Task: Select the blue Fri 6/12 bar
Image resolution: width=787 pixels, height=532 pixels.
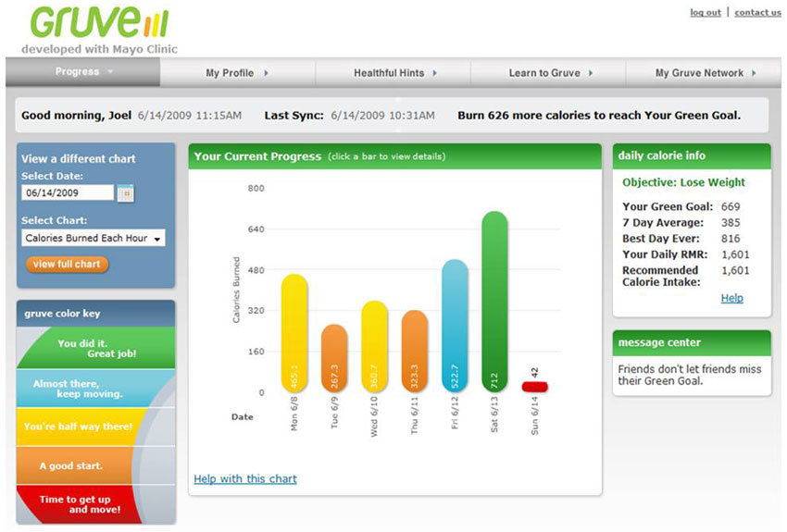Action: pos(455,326)
